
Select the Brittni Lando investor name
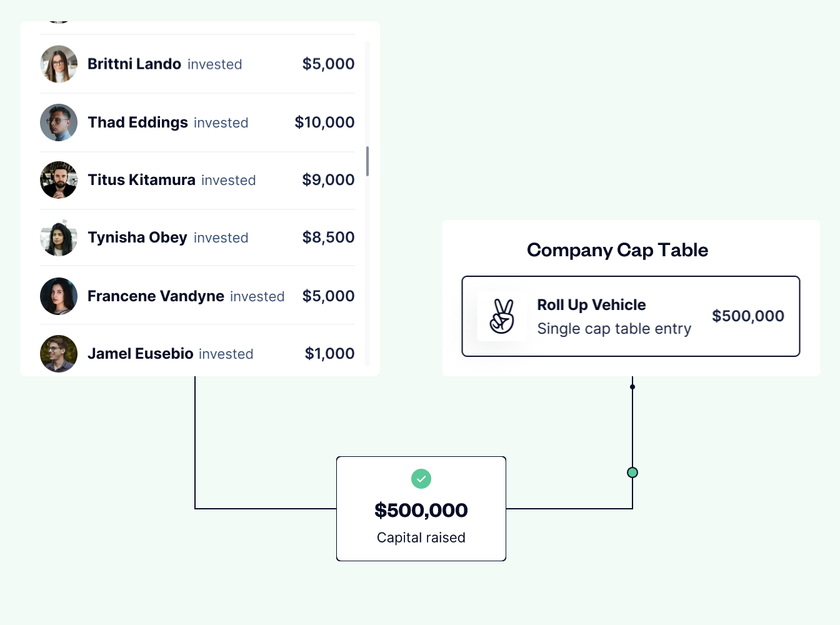click(134, 64)
